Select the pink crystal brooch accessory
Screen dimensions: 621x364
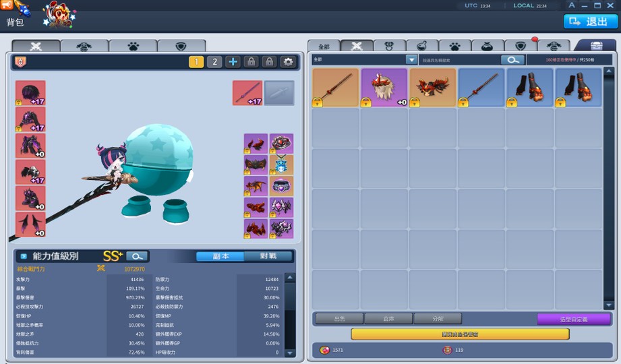click(282, 208)
